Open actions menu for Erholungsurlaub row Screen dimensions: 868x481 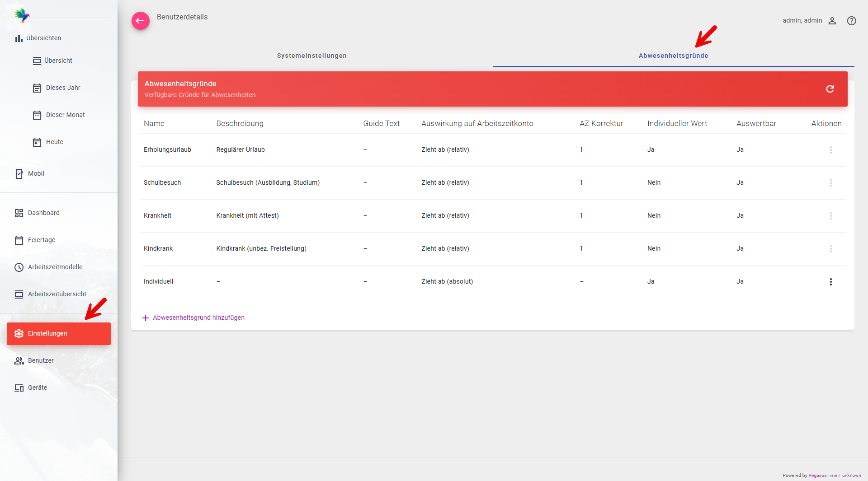coord(830,150)
